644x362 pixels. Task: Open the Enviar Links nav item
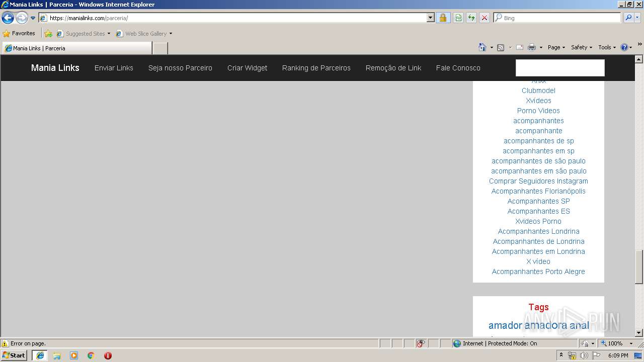[114, 68]
